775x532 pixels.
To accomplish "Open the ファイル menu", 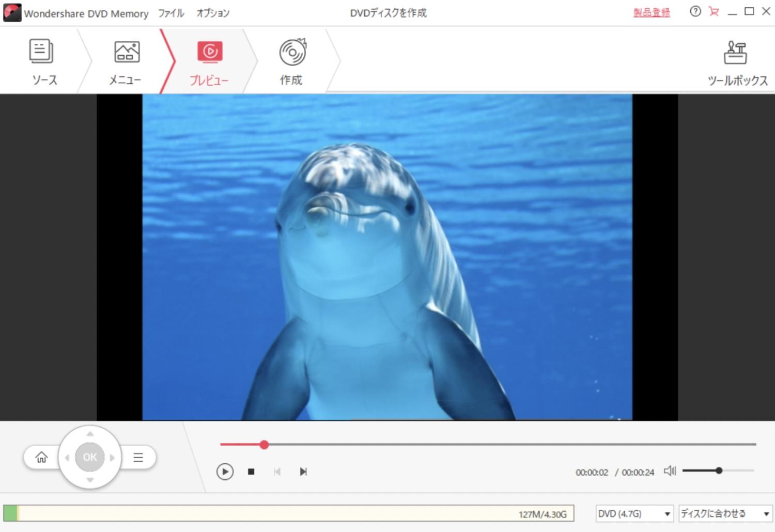I will pos(171,13).
